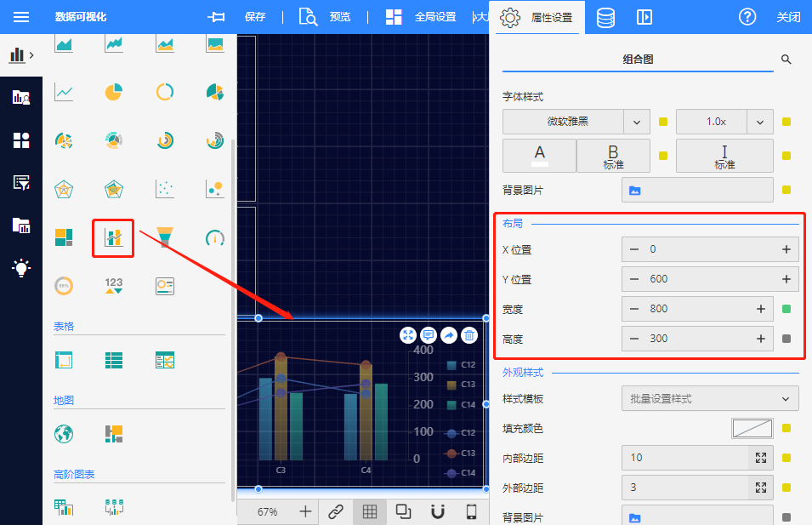Delete the selected chart with trash icon
This screenshot has height=525, width=812.
468,335
